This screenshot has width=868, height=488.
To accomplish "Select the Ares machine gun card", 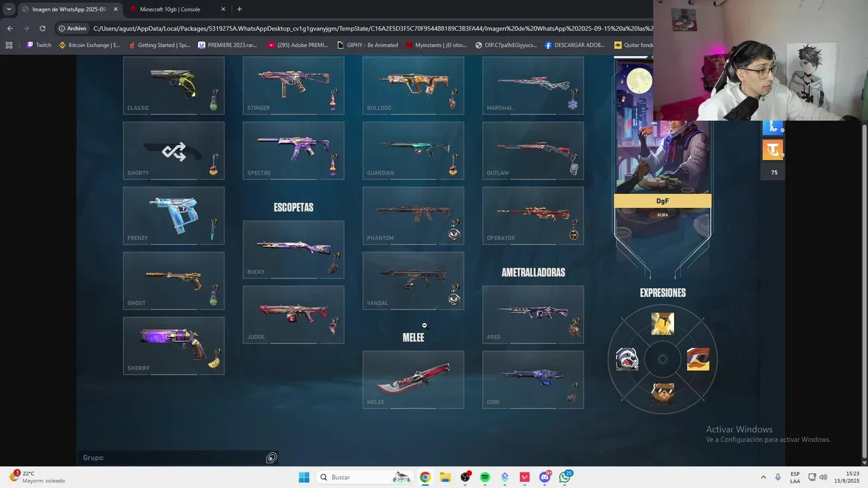I will pyautogui.click(x=533, y=314).
